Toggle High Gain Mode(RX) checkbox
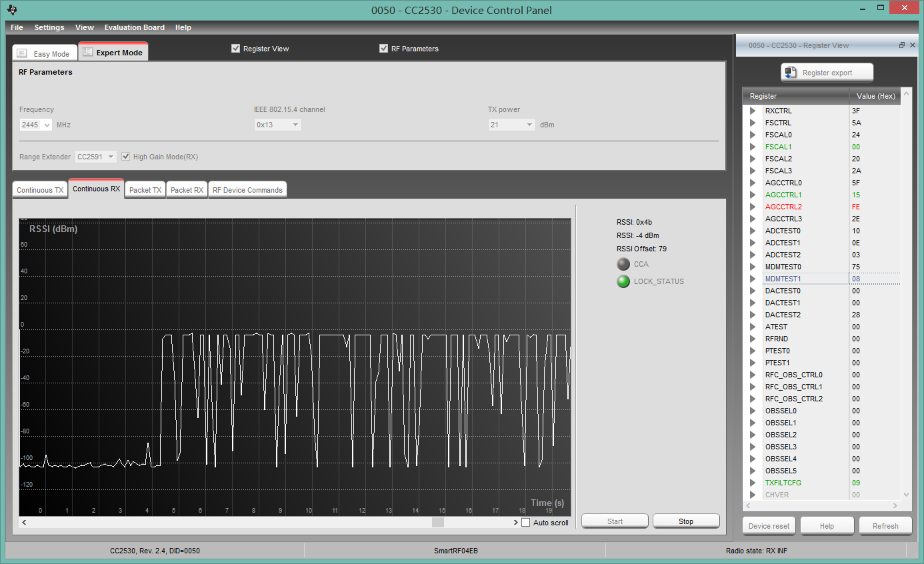The width and height of the screenshot is (924, 564). tap(125, 156)
